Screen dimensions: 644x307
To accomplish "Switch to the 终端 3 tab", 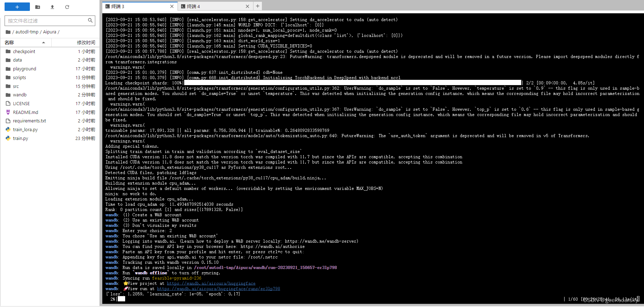I will tap(139, 6).
